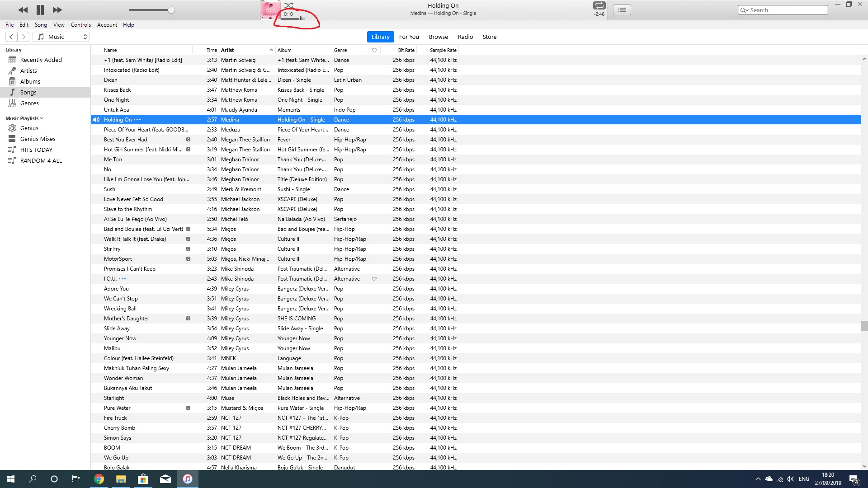Open the HITS TODAY playlist
Screen dimensions: 868x488
click(36, 150)
